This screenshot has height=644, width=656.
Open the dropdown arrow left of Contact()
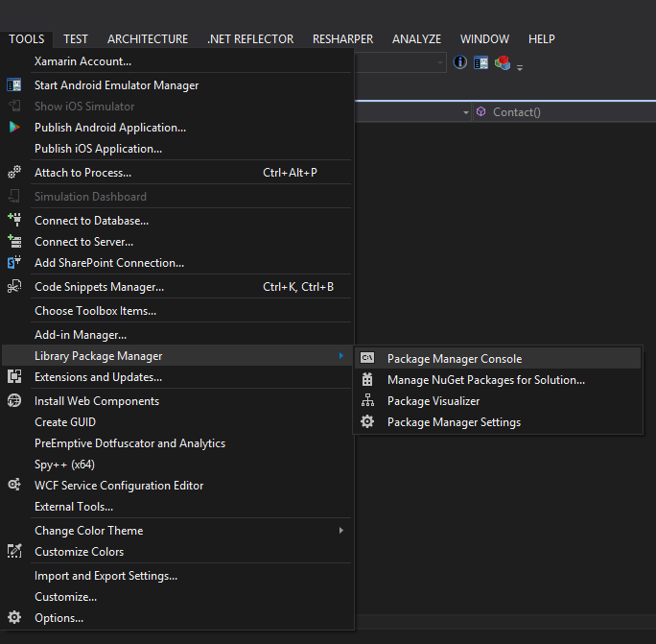[x=466, y=112]
